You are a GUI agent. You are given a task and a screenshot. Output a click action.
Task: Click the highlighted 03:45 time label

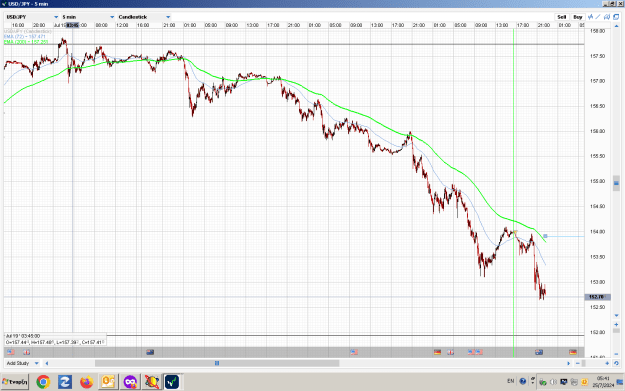coord(73,25)
